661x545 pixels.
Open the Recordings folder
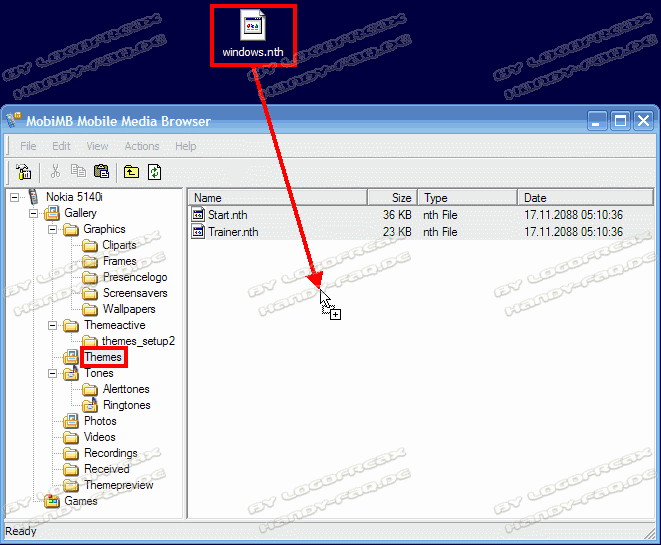click(111, 453)
